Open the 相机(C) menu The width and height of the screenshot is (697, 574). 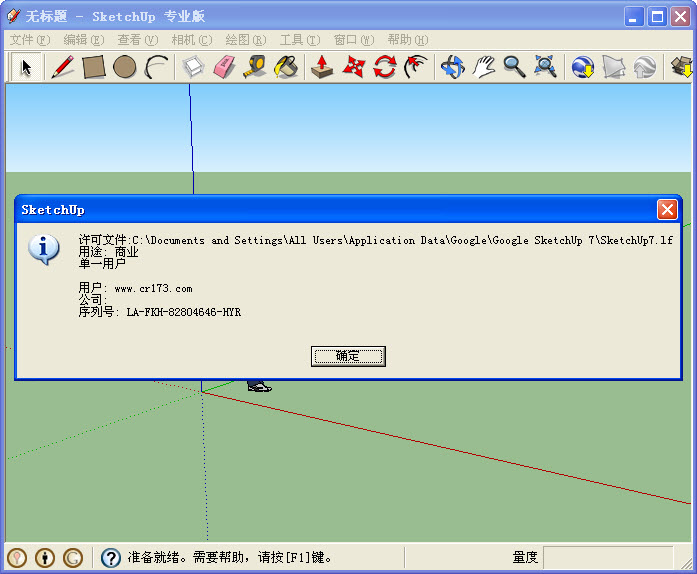click(x=192, y=40)
